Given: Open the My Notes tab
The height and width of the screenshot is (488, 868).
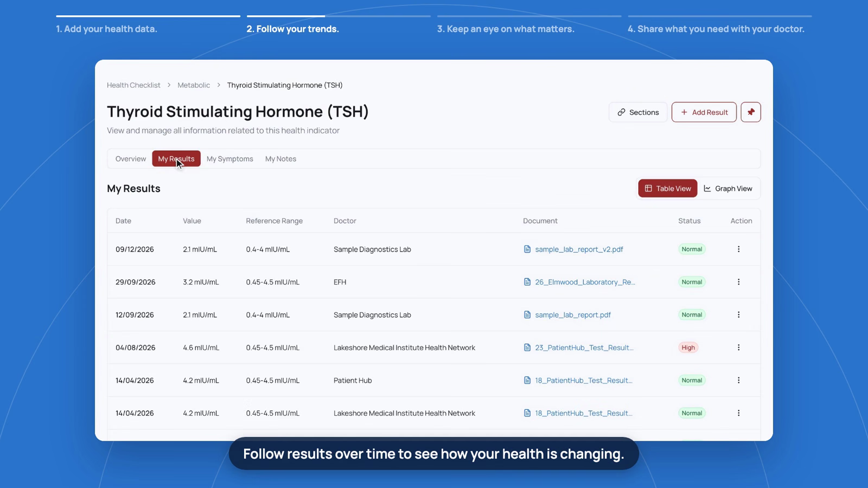Looking at the screenshot, I should [x=280, y=159].
